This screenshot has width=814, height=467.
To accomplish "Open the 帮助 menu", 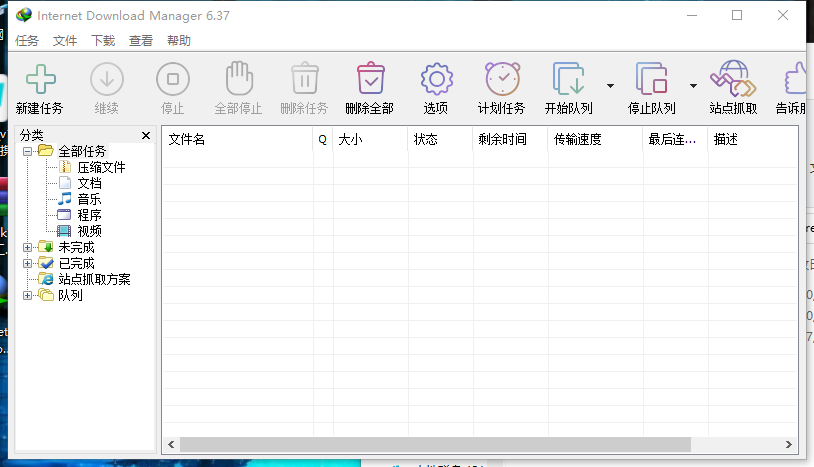I will [179, 40].
